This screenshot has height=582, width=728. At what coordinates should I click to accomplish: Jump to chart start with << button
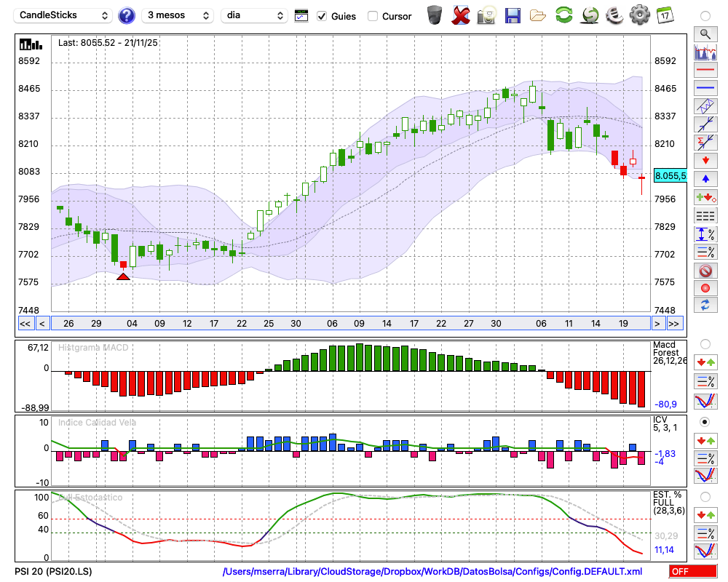(x=25, y=324)
